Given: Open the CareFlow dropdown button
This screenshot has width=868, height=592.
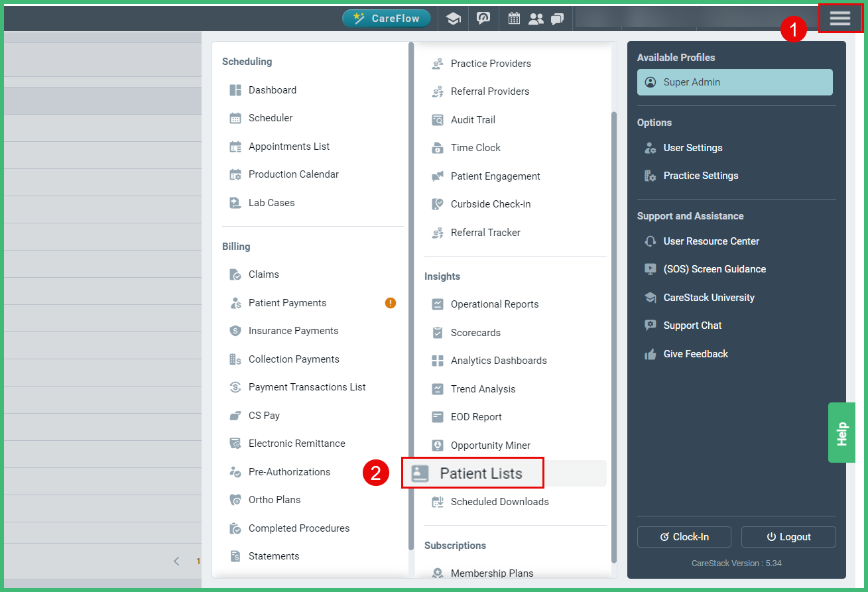Looking at the screenshot, I should (x=387, y=18).
